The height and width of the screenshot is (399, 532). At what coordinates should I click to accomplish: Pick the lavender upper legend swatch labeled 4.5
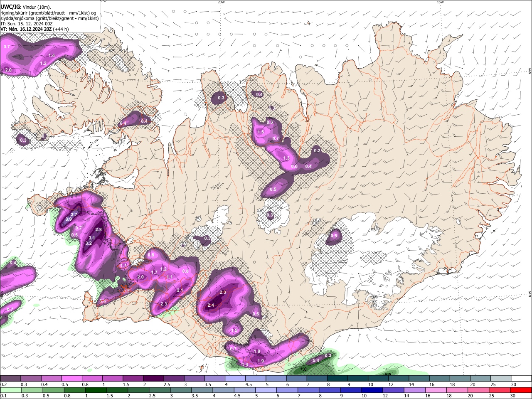pyautogui.click(x=255, y=379)
